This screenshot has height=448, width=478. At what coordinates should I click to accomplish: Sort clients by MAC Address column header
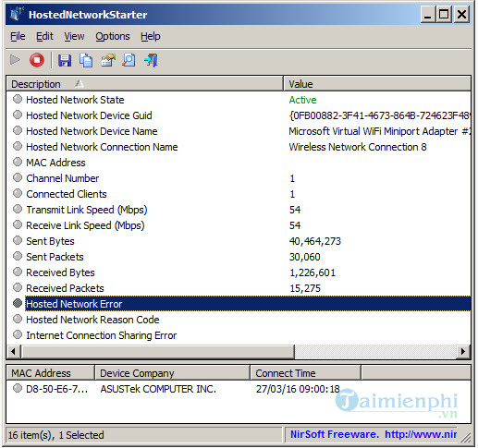tap(50, 373)
